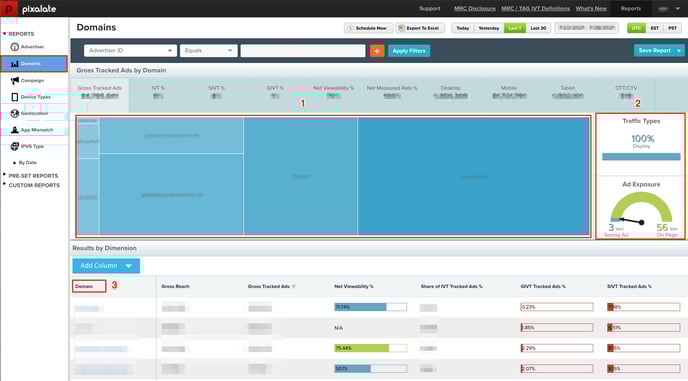Select the Net Viewability % metric tab

point(333,95)
